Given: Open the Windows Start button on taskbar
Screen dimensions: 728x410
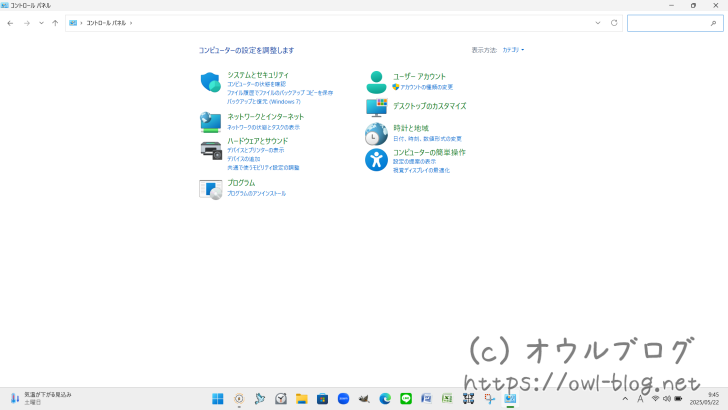Looking at the screenshot, I should 217,399.
